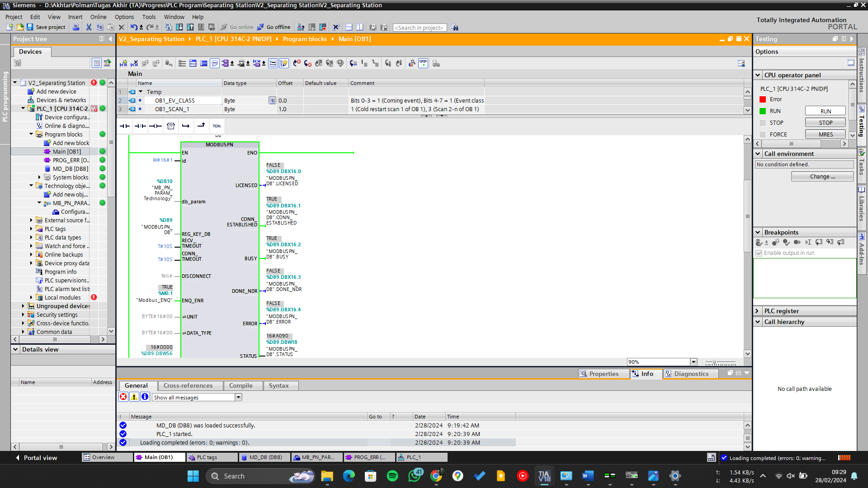Insert a normally open contact instruction
The image size is (868, 488).
tap(125, 126)
